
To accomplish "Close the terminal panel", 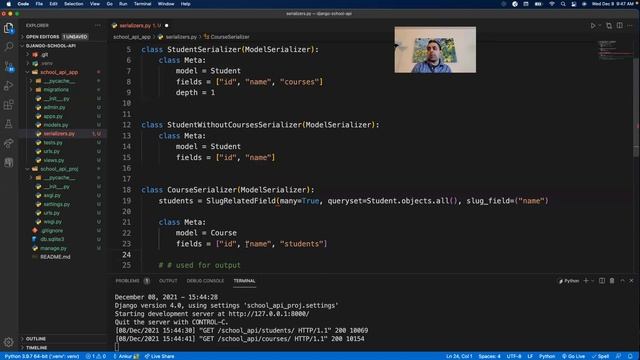I will pos(631,281).
